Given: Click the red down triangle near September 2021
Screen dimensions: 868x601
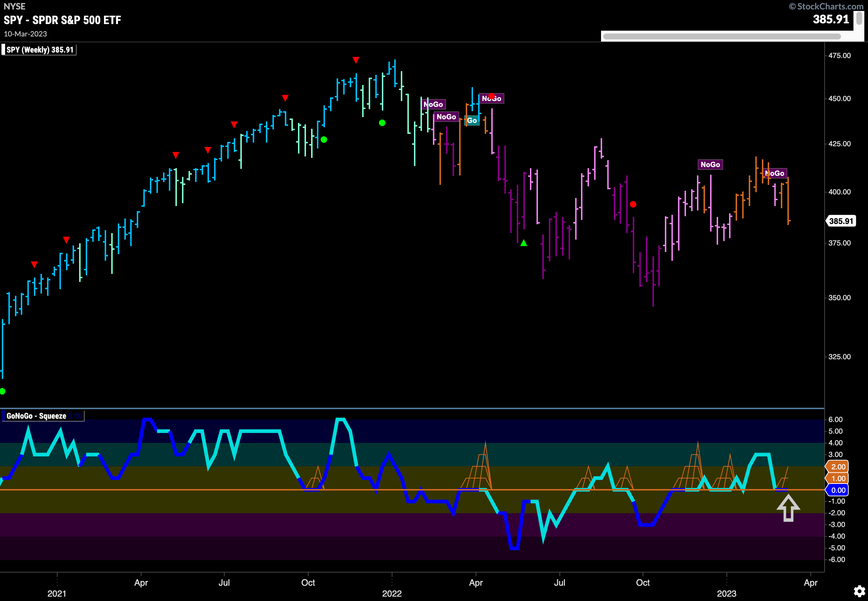Looking at the screenshot, I should 285,98.
